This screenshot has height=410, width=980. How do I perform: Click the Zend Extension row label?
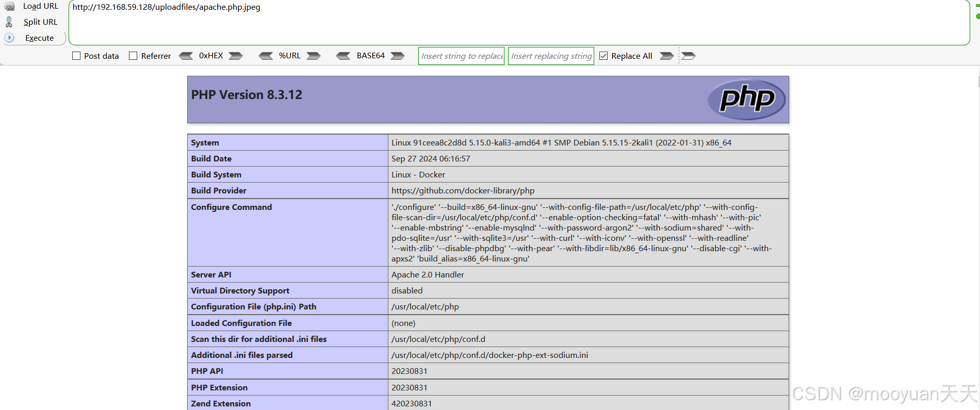[x=221, y=404]
